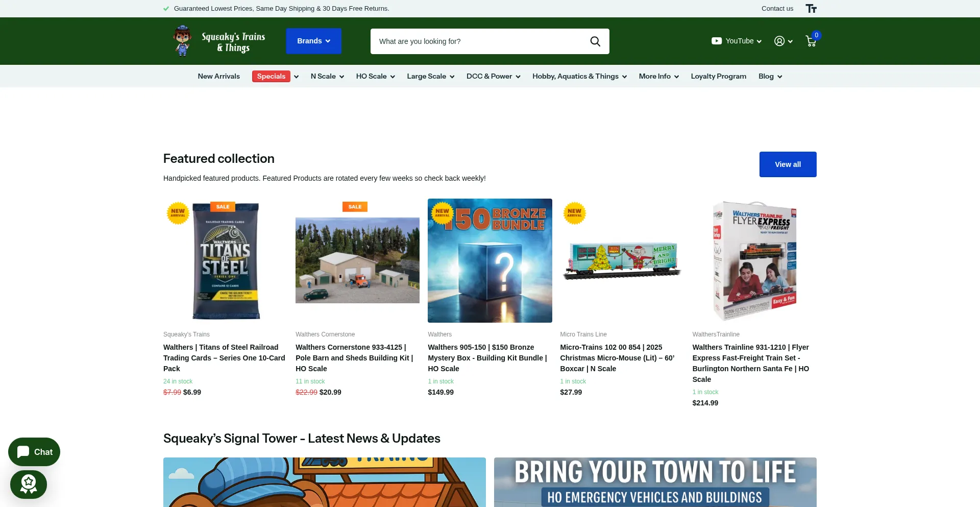The height and width of the screenshot is (507, 980).
Task: Open the Contact us link
Action: pyautogui.click(x=777, y=9)
